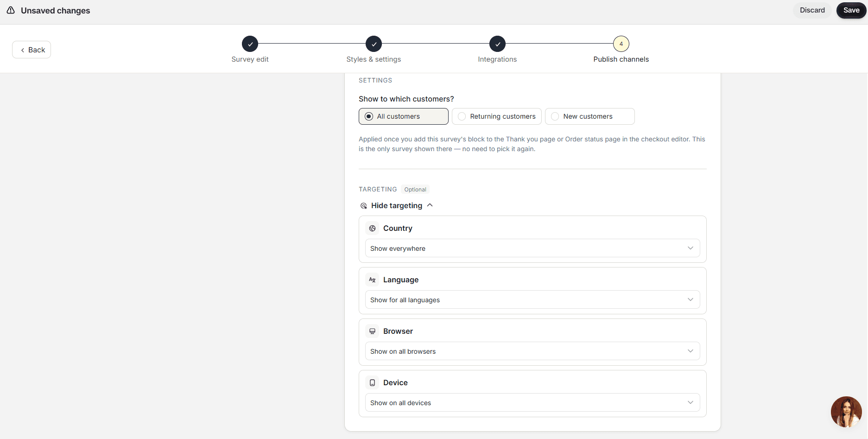The width and height of the screenshot is (868, 439).
Task: Discard the unsaved changes
Action: click(812, 10)
